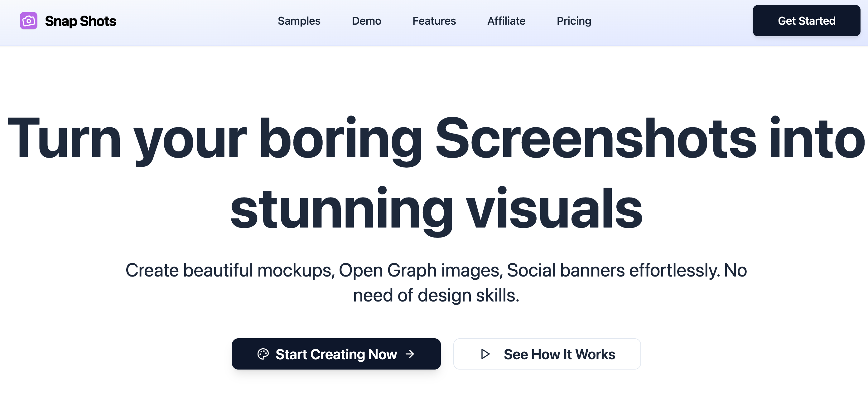Click the Snap Shots brand name
Screen dimensions: 868x397
80,21
